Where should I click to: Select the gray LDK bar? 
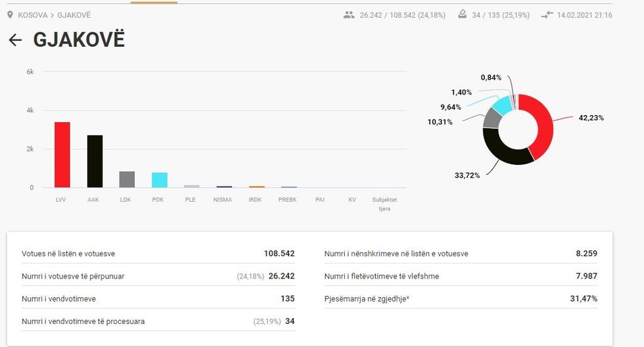127,179
